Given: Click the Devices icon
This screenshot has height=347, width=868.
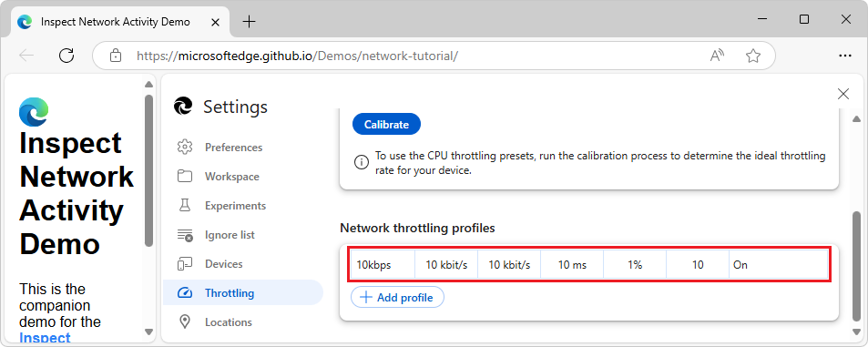Looking at the screenshot, I should click(184, 264).
